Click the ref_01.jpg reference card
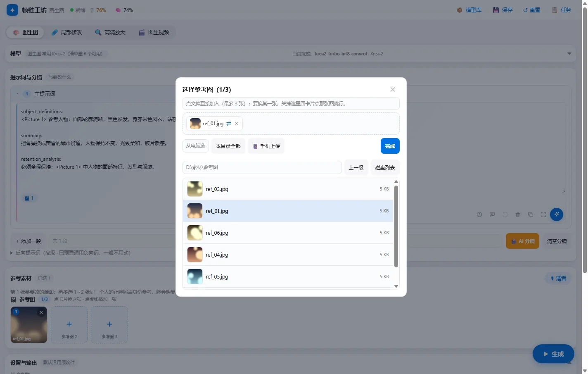 click(x=29, y=325)
